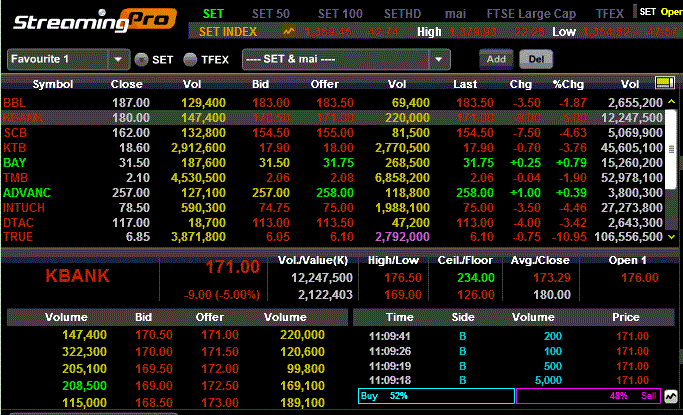This screenshot has height=415, width=683.
Task: Click the watchlist vertical scrollbar thumb
Action: click(671, 149)
